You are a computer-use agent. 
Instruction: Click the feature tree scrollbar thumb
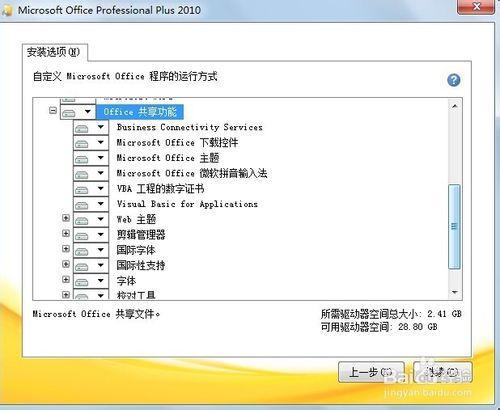click(455, 227)
